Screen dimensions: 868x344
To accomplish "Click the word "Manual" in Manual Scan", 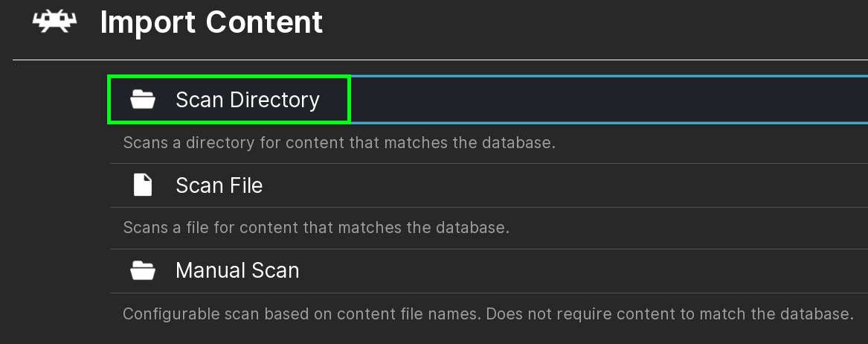I will (208, 270).
